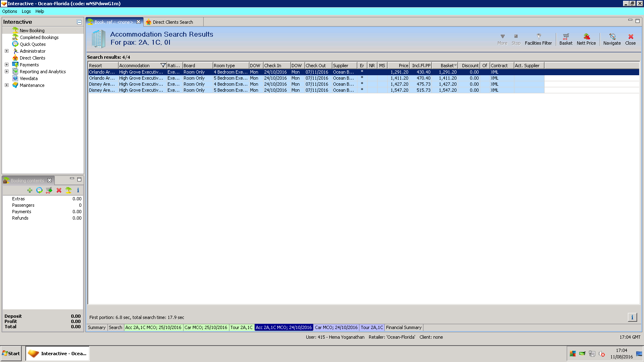Click the clock refresh icon in Booking contents
Viewport: 644px width, 362px height.
tap(39, 190)
